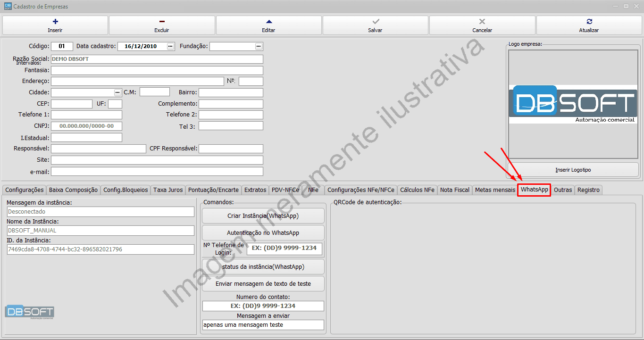Viewport: 644px width, 340px height.
Task: Click the Numero do contato field
Action: (x=263, y=306)
